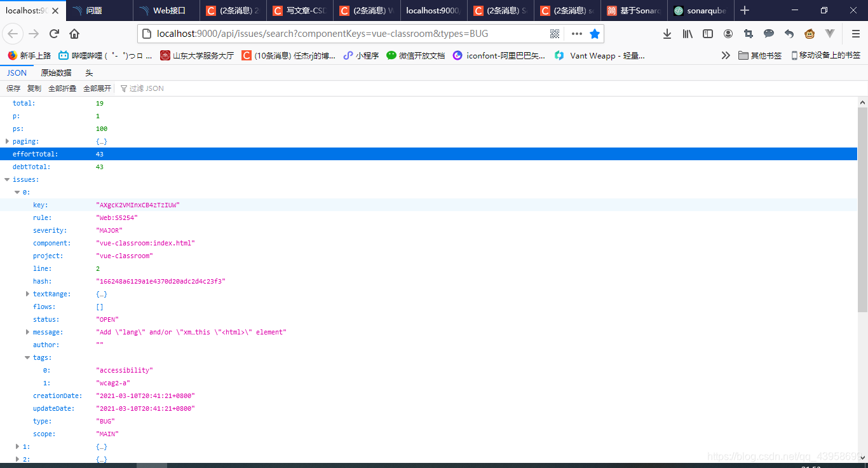This screenshot has height=468, width=868.
Task: Reload the current page
Action: [x=54, y=34]
